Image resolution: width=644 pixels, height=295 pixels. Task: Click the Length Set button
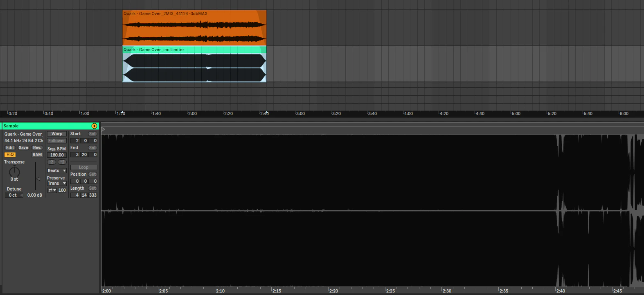point(92,188)
